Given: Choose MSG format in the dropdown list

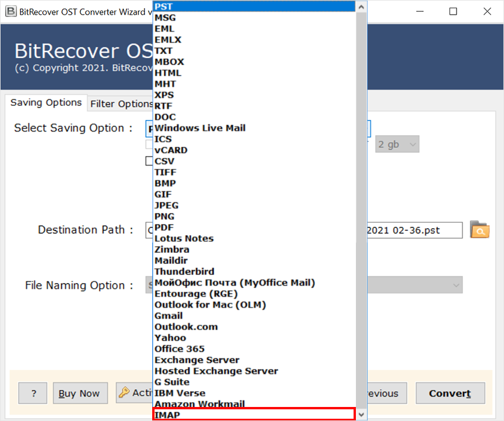Looking at the screenshot, I should pyautogui.click(x=254, y=18).
